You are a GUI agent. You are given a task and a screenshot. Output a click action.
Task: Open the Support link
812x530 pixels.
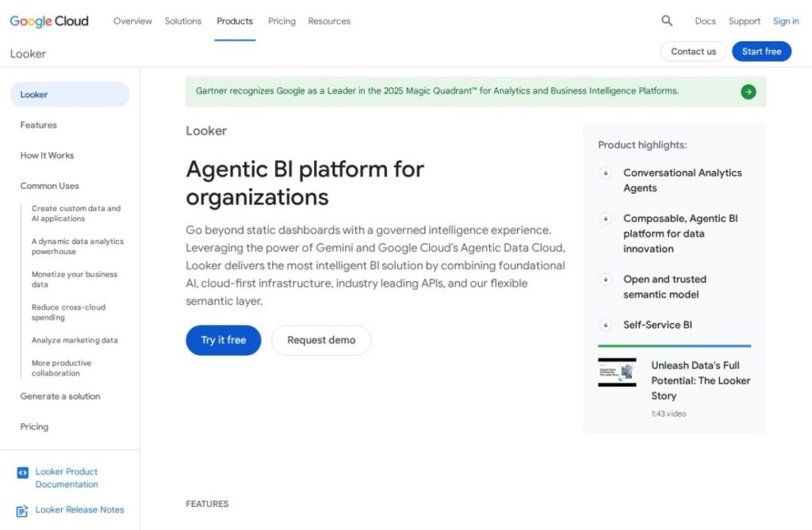tap(744, 21)
